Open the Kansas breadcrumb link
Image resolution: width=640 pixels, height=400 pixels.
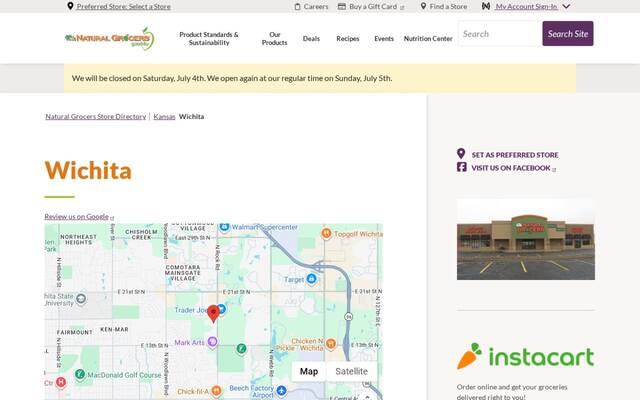point(164,116)
